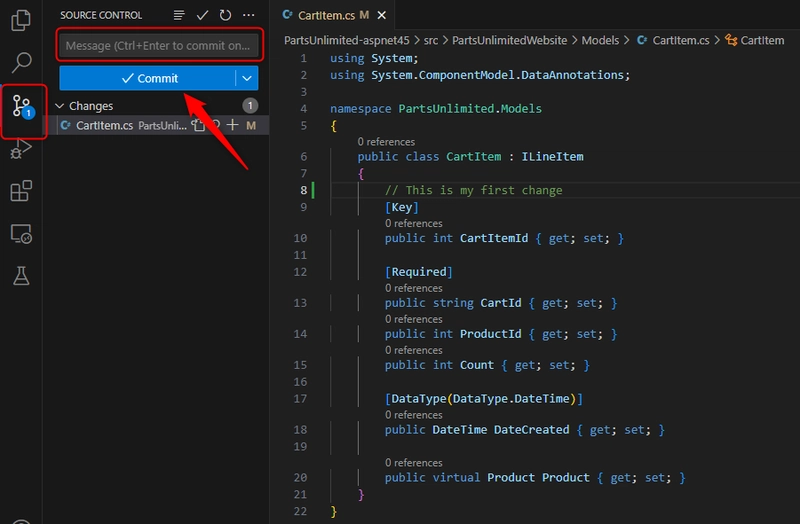Click the 0 references lens above class CartItem

[x=386, y=142]
